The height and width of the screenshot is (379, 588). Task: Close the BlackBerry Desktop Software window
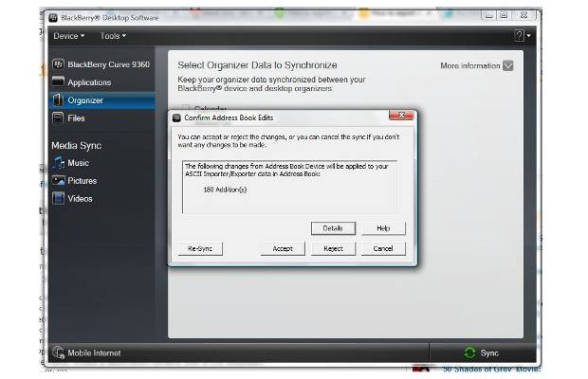pyautogui.click(x=524, y=15)
